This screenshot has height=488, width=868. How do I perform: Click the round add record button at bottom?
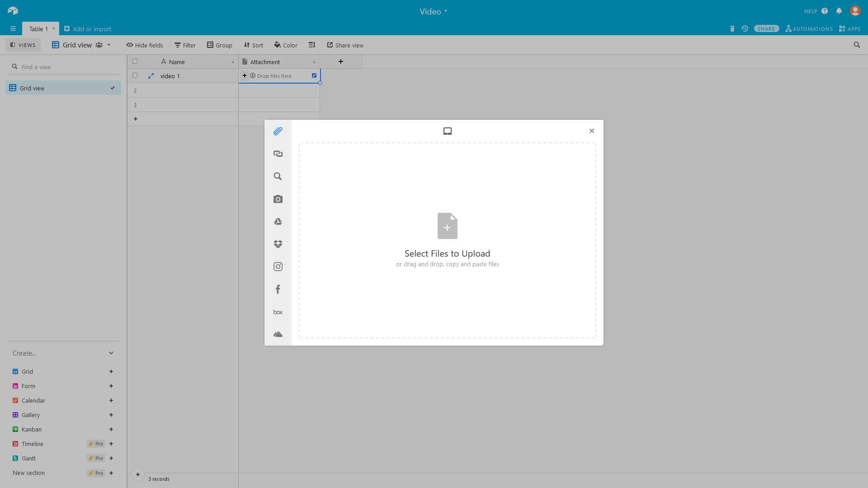[138, 474]
